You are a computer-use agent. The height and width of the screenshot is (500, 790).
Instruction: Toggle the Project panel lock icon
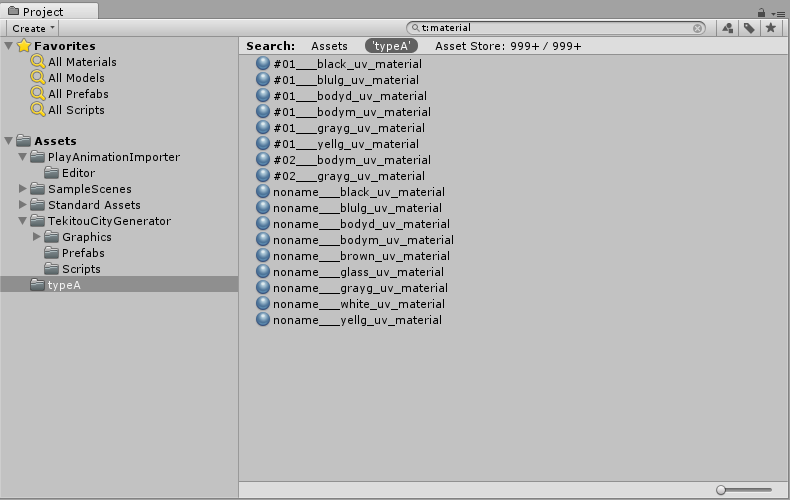coord(761,13)
